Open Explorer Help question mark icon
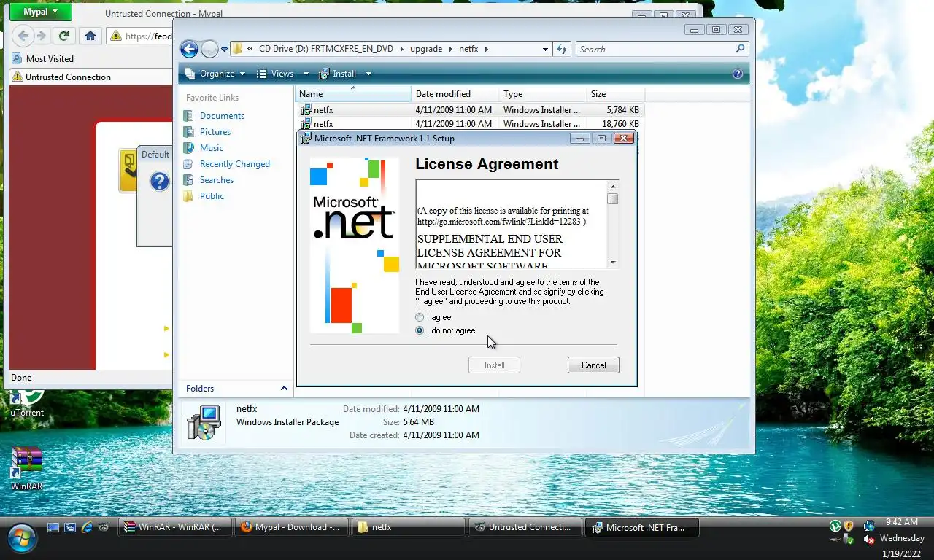This screenshot has height=560, width=934. tap(737, 74)
